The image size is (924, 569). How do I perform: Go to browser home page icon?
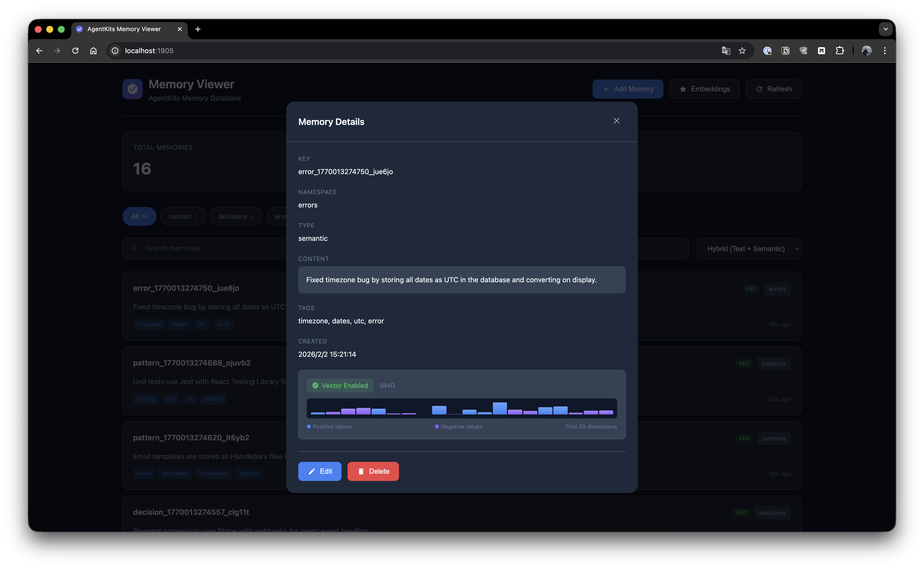[x=93, y=51]
